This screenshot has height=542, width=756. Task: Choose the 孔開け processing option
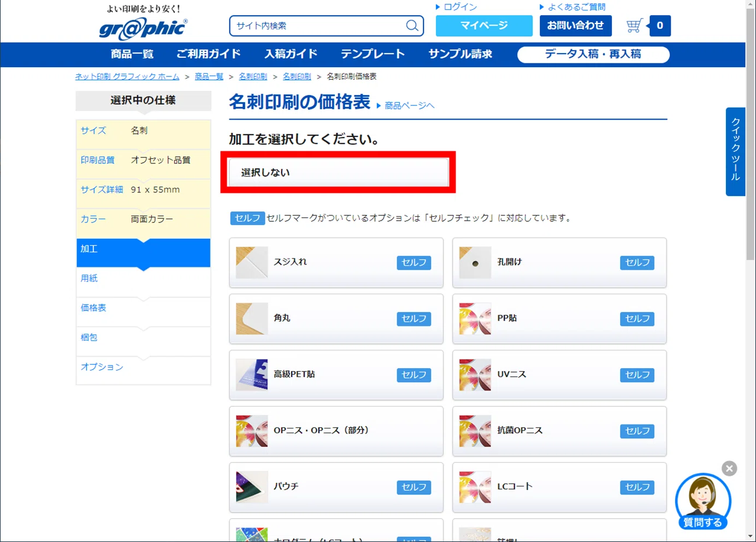(559, 262)
